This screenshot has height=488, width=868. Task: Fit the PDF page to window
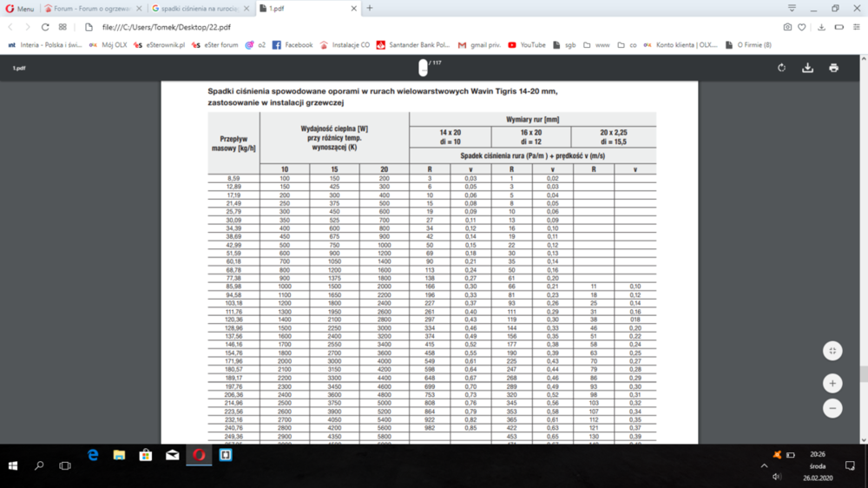pos(832,351)
